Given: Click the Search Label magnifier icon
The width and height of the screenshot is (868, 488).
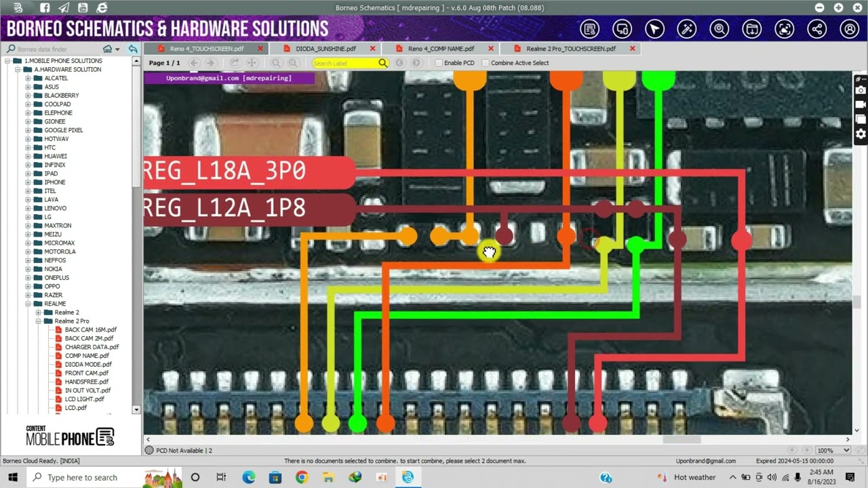Looking at the screenshot, I should click(x=383, y=63).
